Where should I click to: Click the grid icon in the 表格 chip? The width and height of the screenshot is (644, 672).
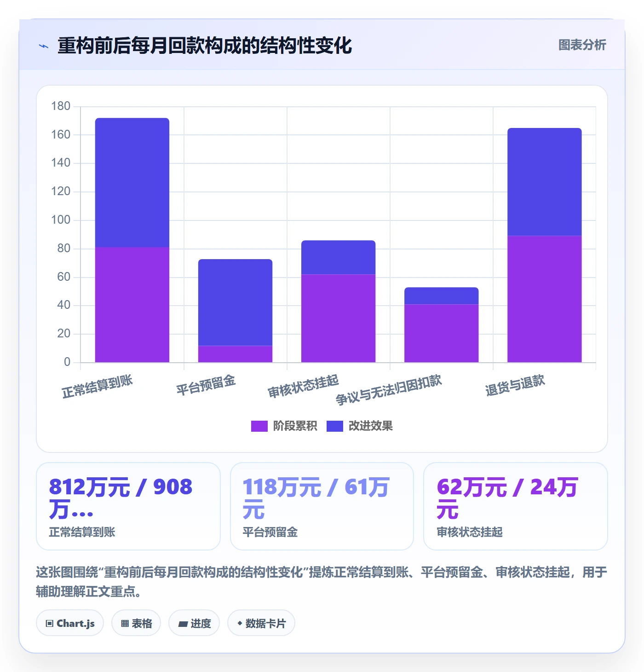[x=125, y=624]
